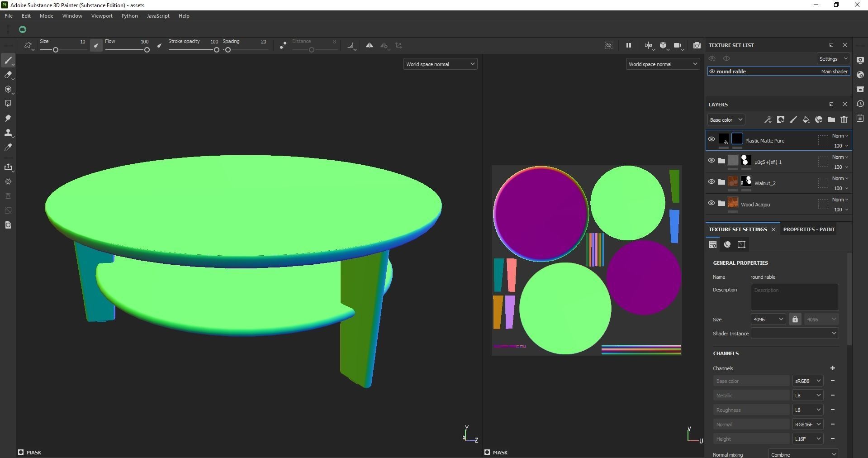Hide the Plastic Matte Pure layer
This screenshot has height=458, width=868.
coord(711,139)
